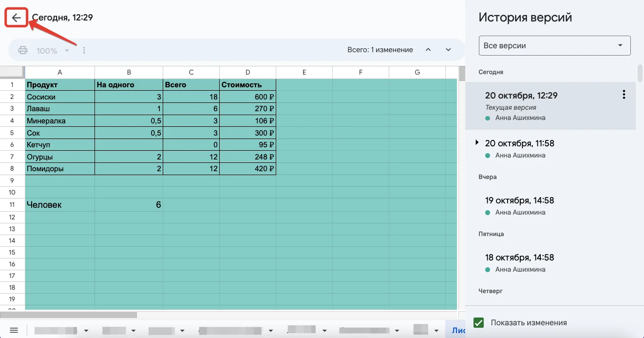
Task: Jump to next change with down chevron
Action: [448, 50]
